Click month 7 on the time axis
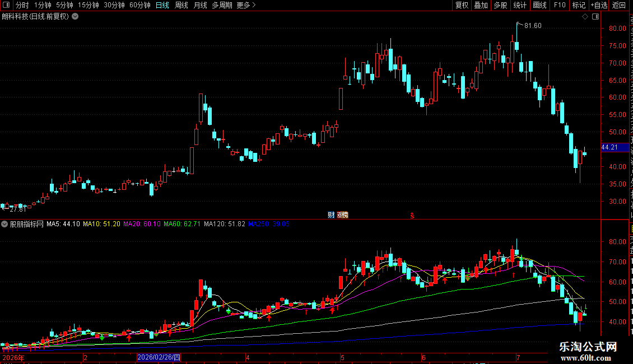Viewport: 633px width, 364px height. coord(518,357)
